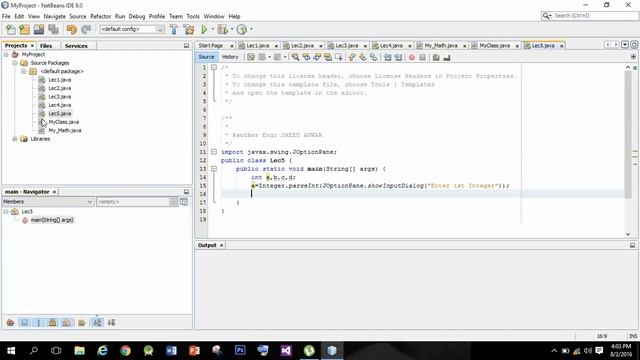Click the editor vertical scrollbar
640x360 pixels.
[x=628, y=135]
